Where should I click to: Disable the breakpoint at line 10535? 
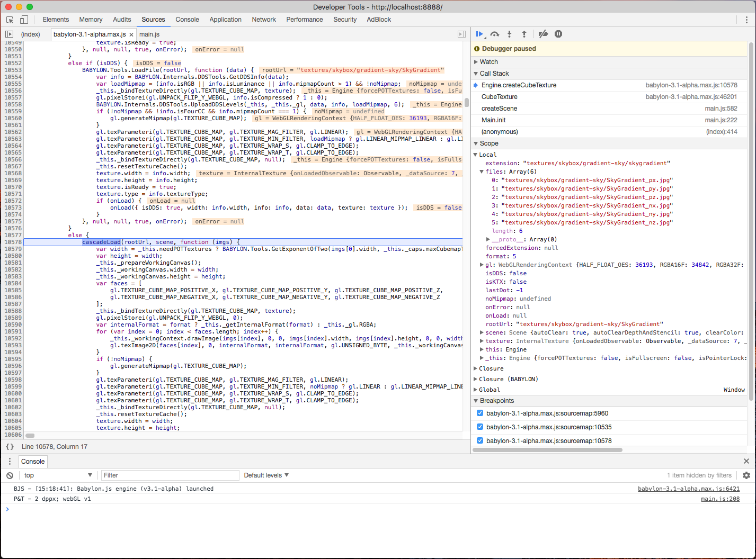pyautogui.click(x=480, y=427)
